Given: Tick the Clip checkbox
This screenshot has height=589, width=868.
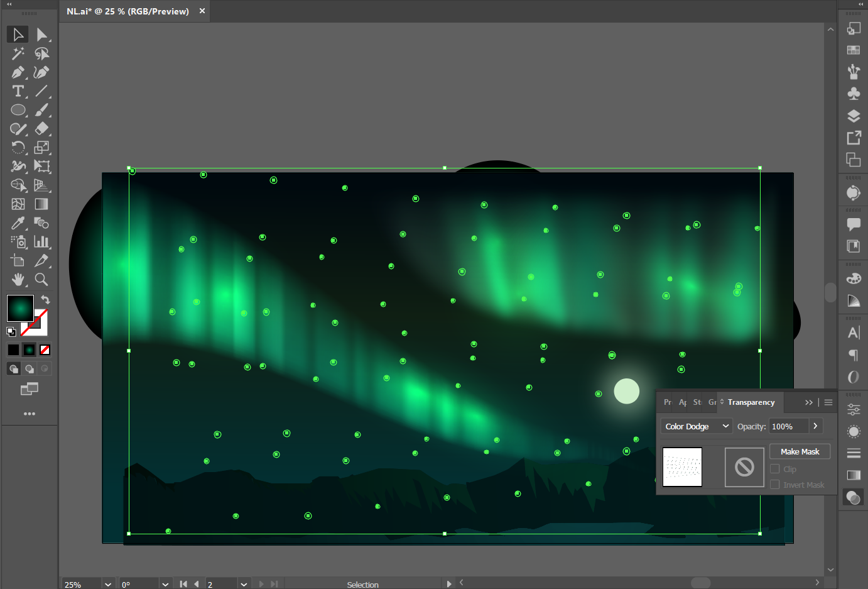Looking at the screenshot, I should coord(775,469).
